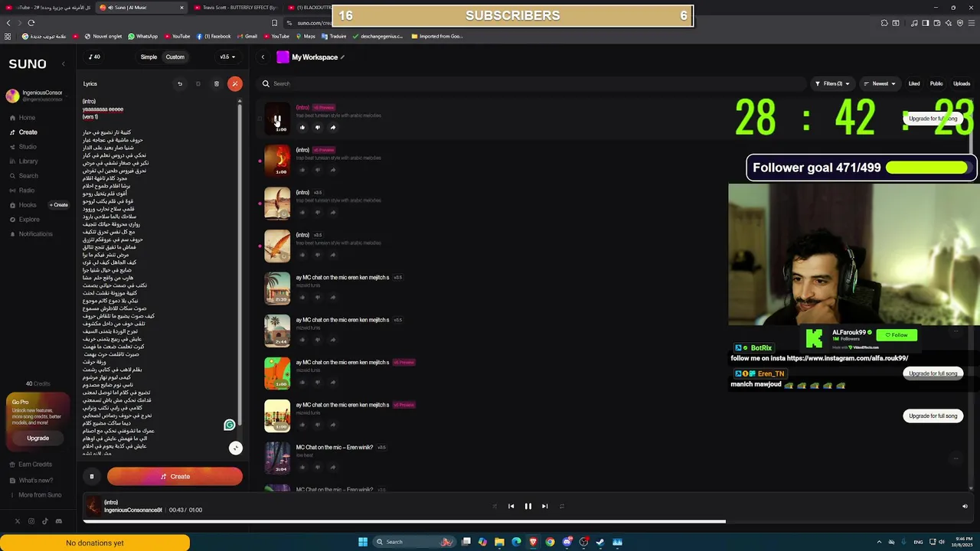This screenshot has height=551, width=980.
Task: Reload the page in the browser
Action: coord(31,23)
